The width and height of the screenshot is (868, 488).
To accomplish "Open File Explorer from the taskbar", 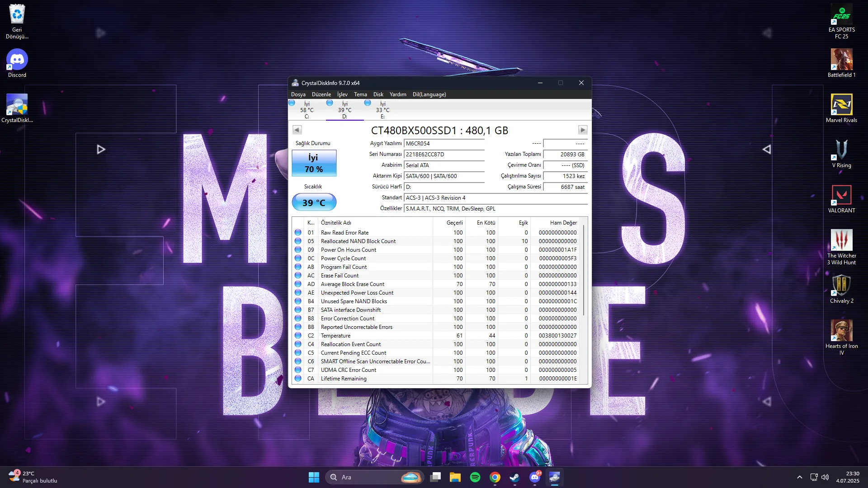I will point(455,477).
